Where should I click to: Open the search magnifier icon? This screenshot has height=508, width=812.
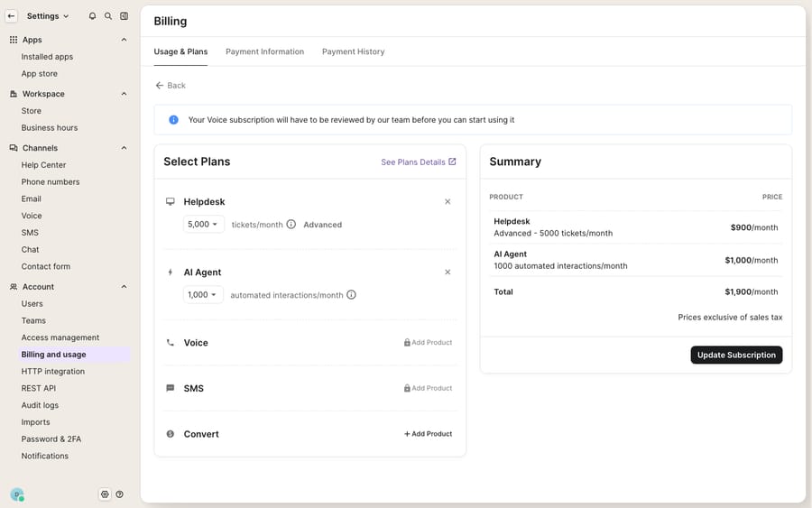[108, 16]
